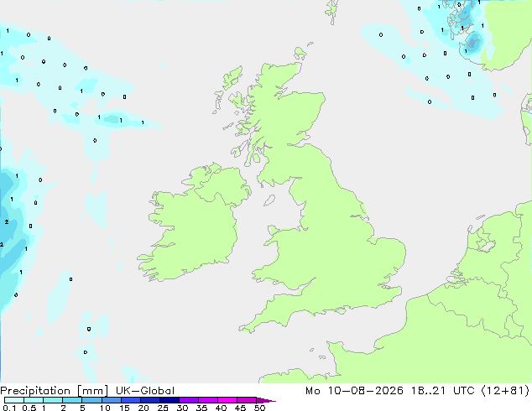532x411 pixels.
Task: Select the 0.5–1 mm legend swatch
Action: click(34, 400)
